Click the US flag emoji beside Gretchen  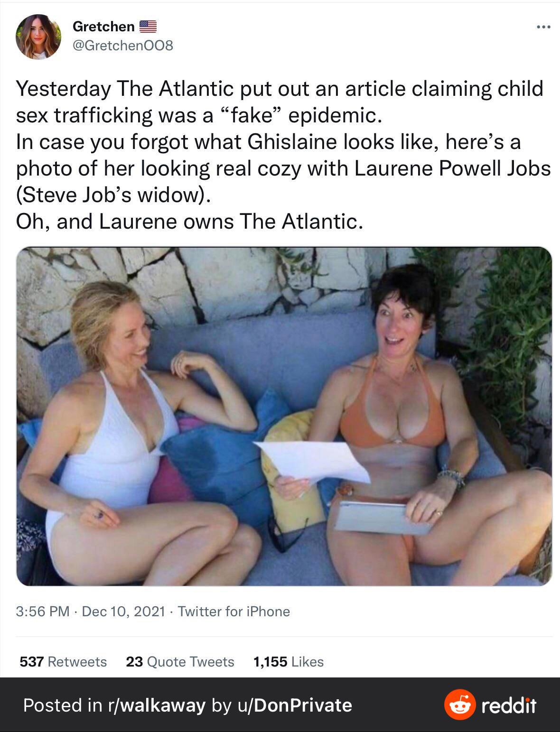[x=148, y=27]
